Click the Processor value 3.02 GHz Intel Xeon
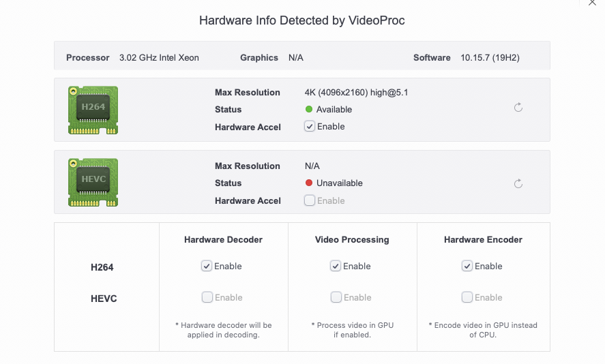Screen dimensions: 605x364 pyautogui.click(x=159, y=57)
